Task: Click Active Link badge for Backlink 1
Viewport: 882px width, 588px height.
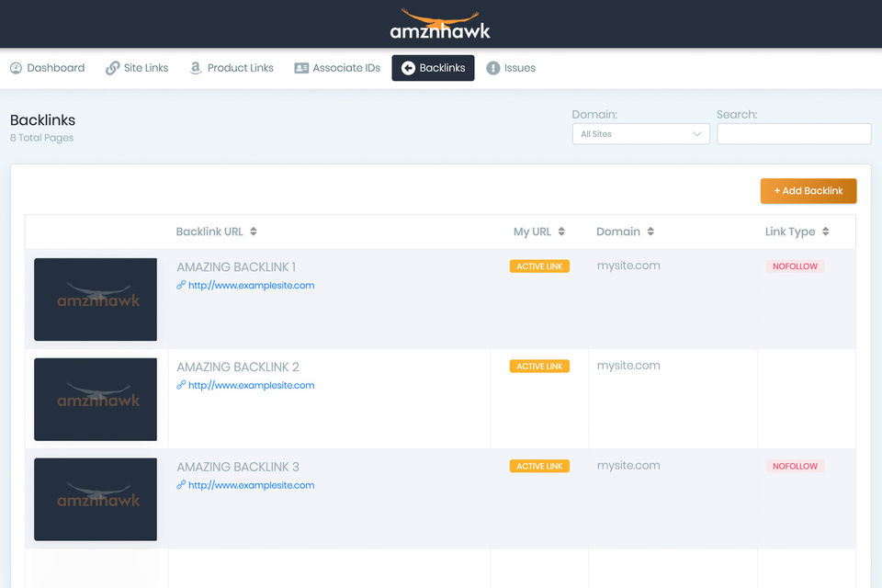Action: (539, 266)
